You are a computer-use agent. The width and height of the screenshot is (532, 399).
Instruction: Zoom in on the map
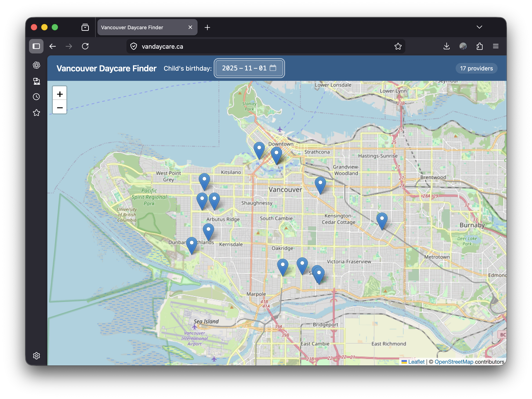click(x=59, y=94)
